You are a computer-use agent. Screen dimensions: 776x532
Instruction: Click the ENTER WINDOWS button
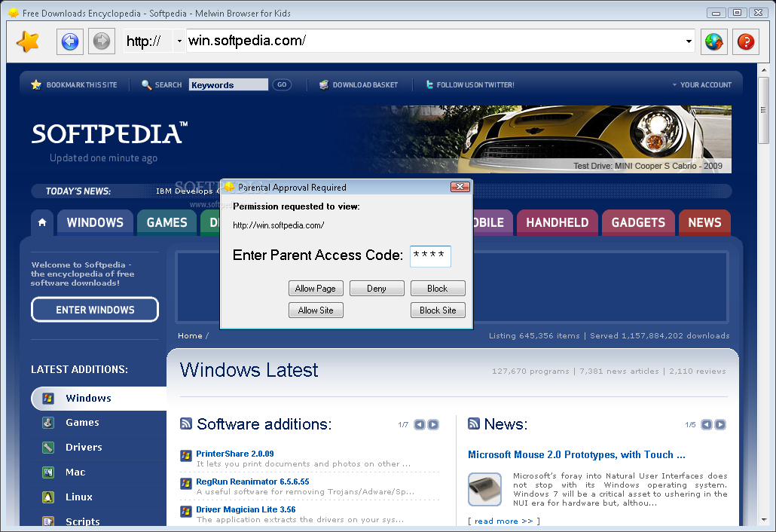95,310
